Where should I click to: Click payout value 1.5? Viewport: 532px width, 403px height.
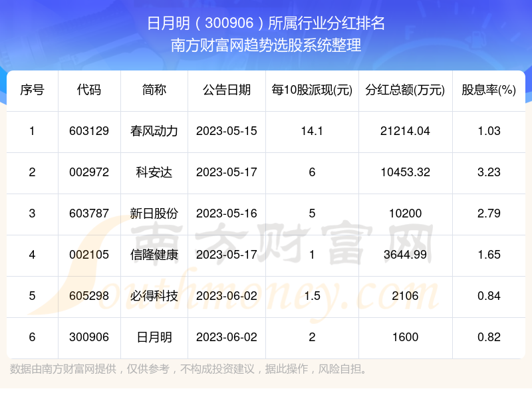312,296
